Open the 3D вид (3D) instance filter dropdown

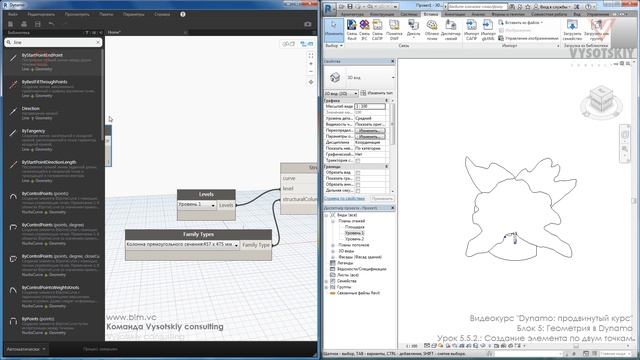pyautogui.click(x=341, y=93)
